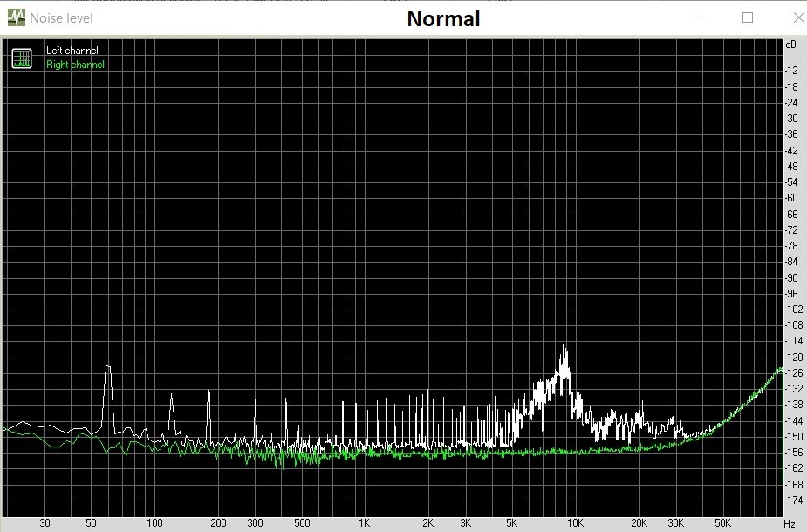
Task: Click the dB unit label
Action: (791, 44)
